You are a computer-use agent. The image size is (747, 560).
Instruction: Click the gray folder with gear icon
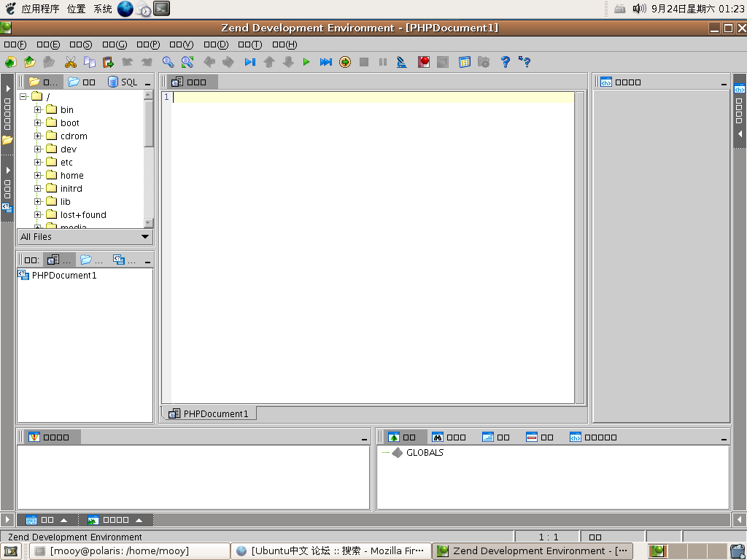[484, 62]
